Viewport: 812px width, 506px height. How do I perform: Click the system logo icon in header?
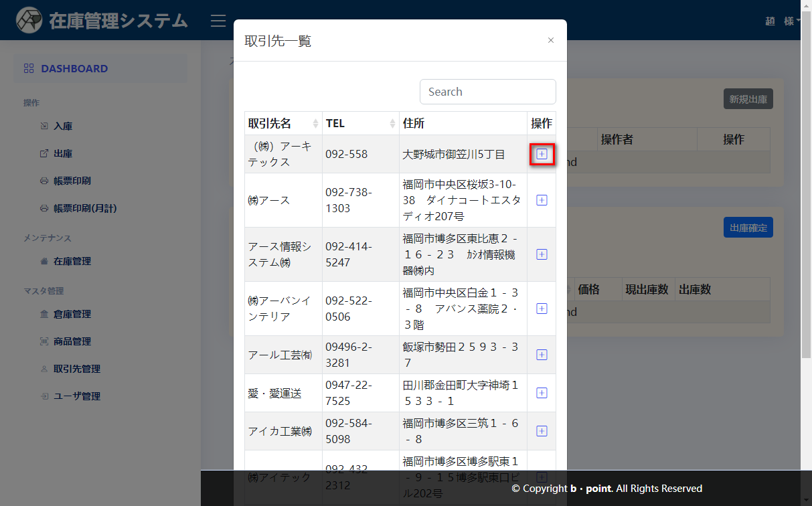point(29,21)
